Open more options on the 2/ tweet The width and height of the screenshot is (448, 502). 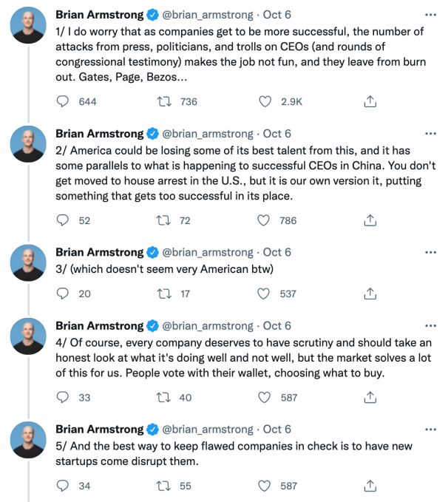[x=431, y=134]
